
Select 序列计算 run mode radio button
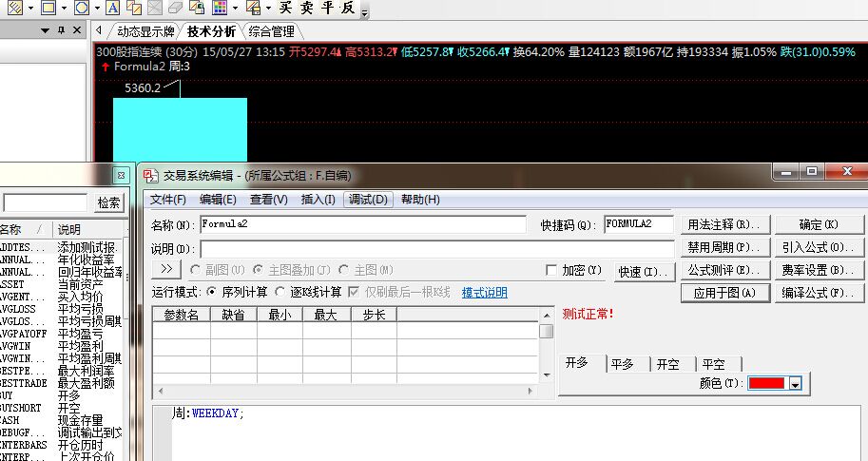point(213,292)
